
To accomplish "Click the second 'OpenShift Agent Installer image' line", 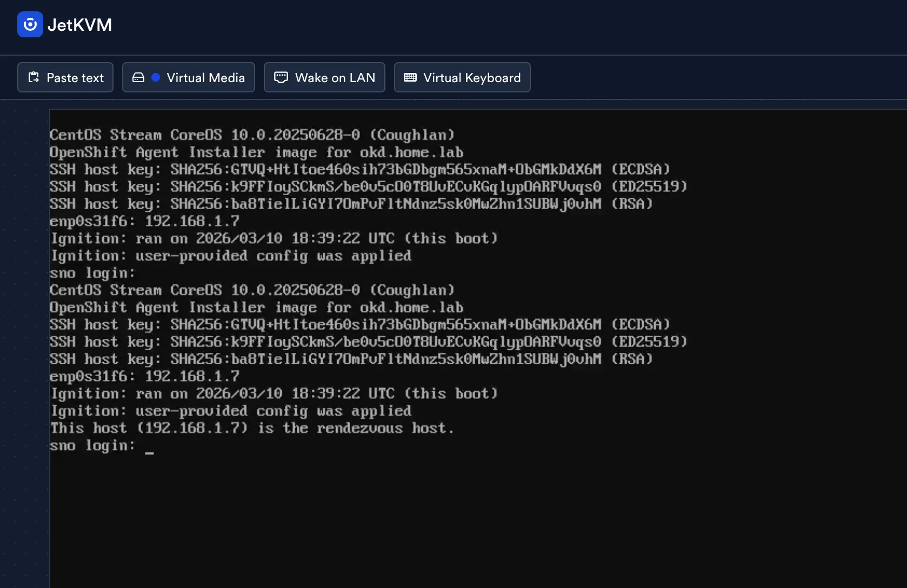I will [x=257, y=308].
